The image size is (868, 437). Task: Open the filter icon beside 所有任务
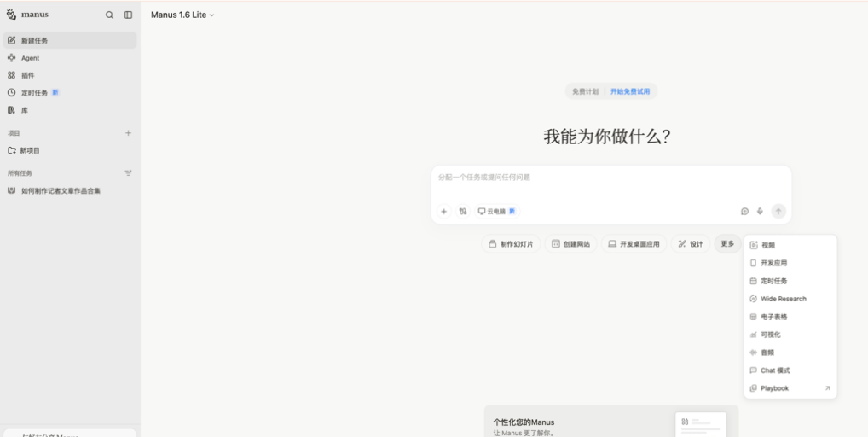click(x=129, y=172)
